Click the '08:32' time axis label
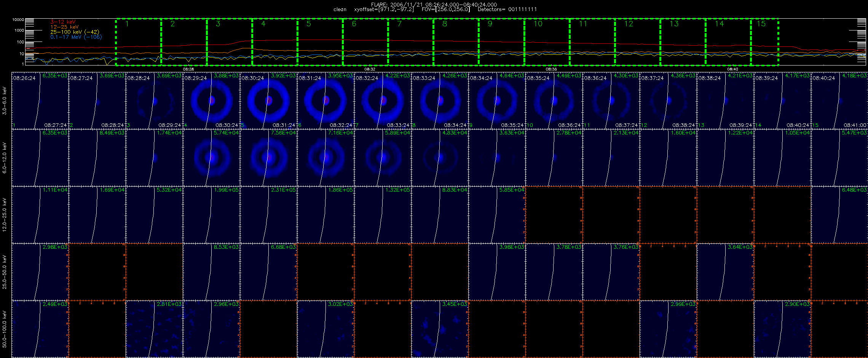The width and height of the screenshot is (868, 358). point(370,69)
